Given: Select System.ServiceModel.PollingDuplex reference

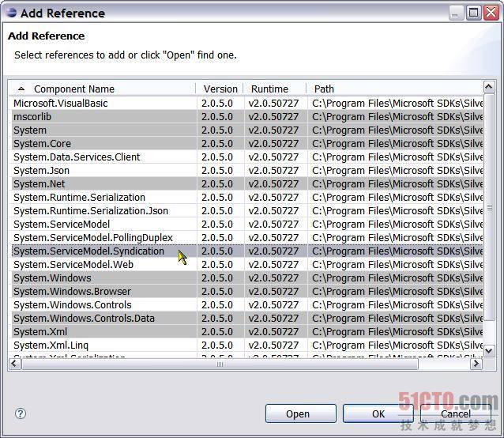Looking at the screenshot, I should (246, 238).
